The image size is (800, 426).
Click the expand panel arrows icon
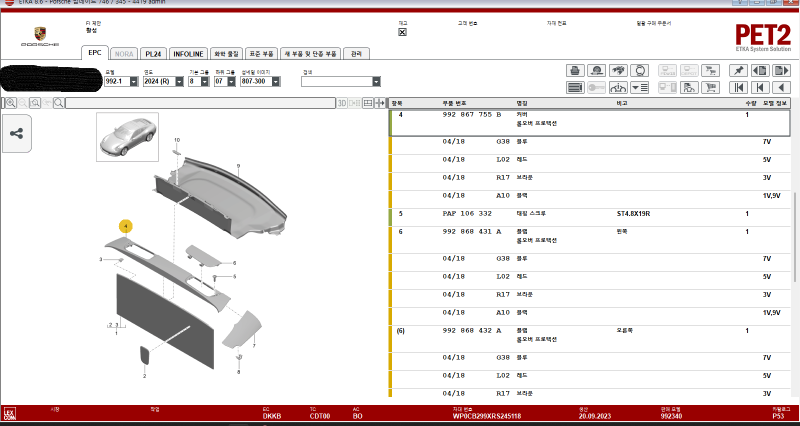380,103
